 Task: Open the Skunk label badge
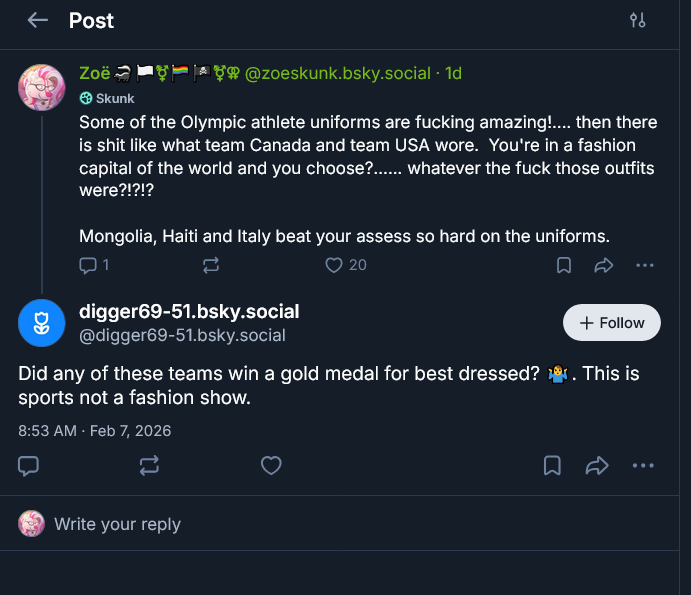[x=107, y=98]
